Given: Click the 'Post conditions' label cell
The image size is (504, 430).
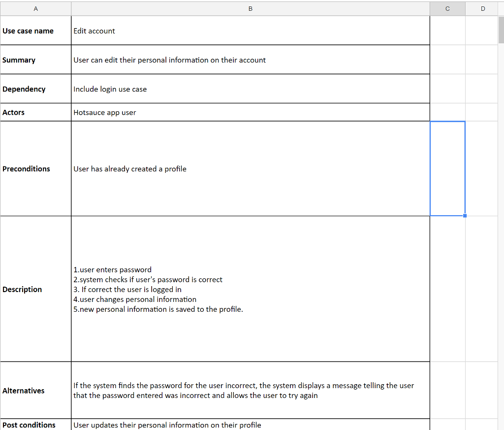Looking at the screenshot, I should point(35,425).
